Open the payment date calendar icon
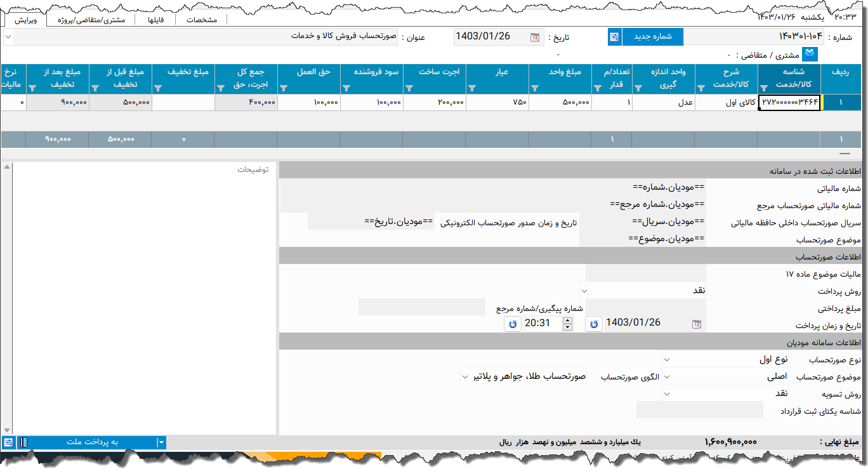868x469 pixels. 696,324
